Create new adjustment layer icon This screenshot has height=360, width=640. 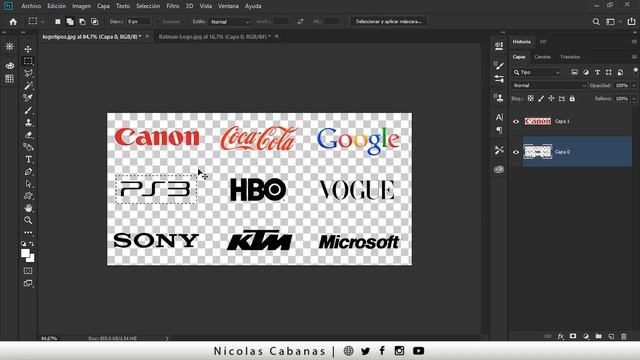[586, 336]
